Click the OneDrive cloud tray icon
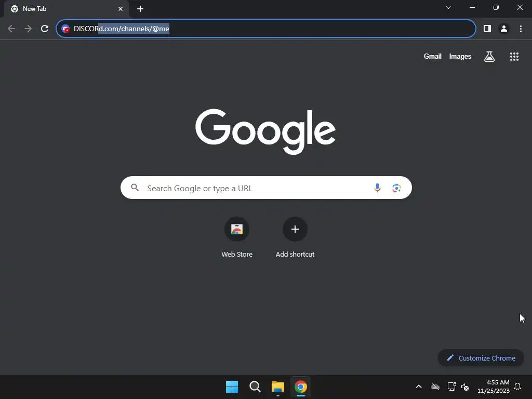532x399 pixels. [435, 387]
